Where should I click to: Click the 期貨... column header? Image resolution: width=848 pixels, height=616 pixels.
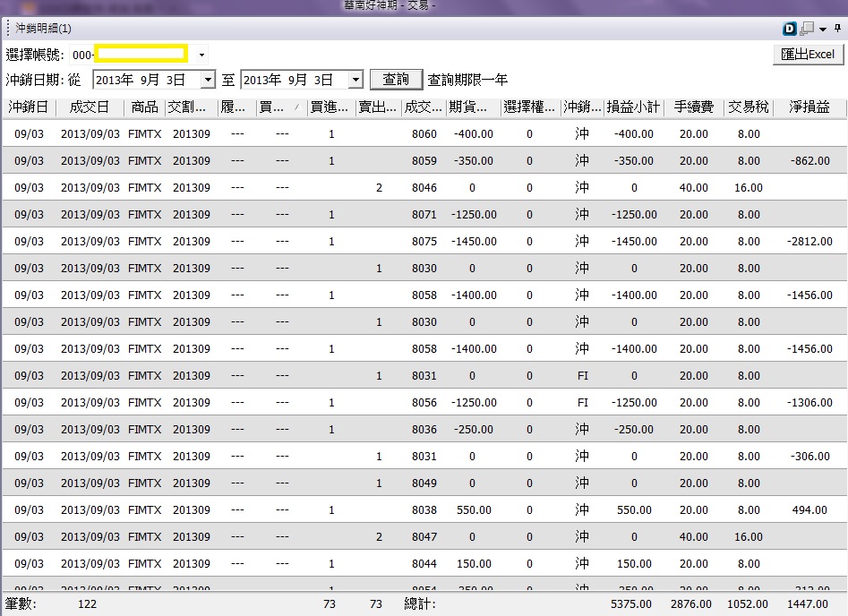point(472,107)
